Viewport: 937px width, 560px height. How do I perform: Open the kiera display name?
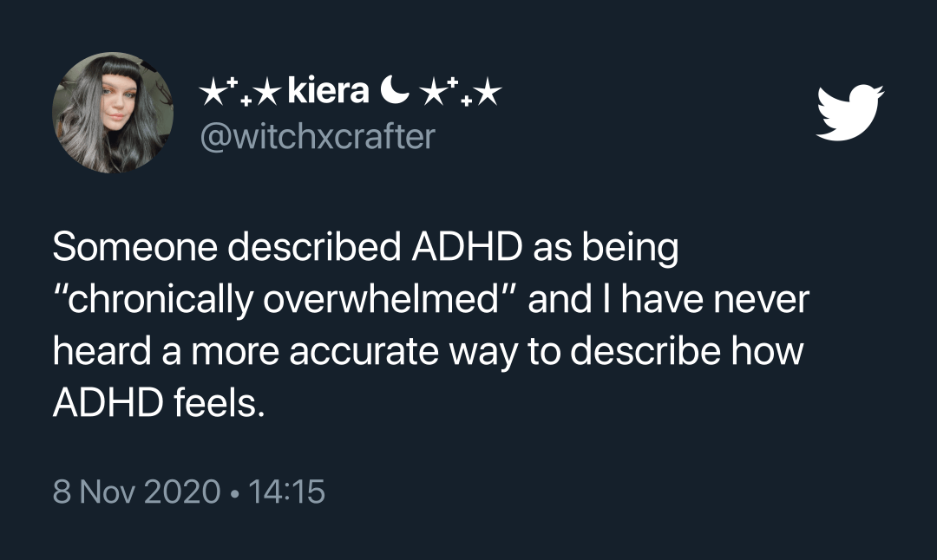328,91
